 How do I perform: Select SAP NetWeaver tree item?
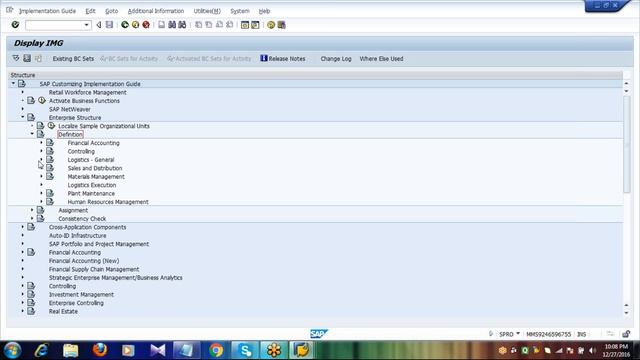pos(70,109)
